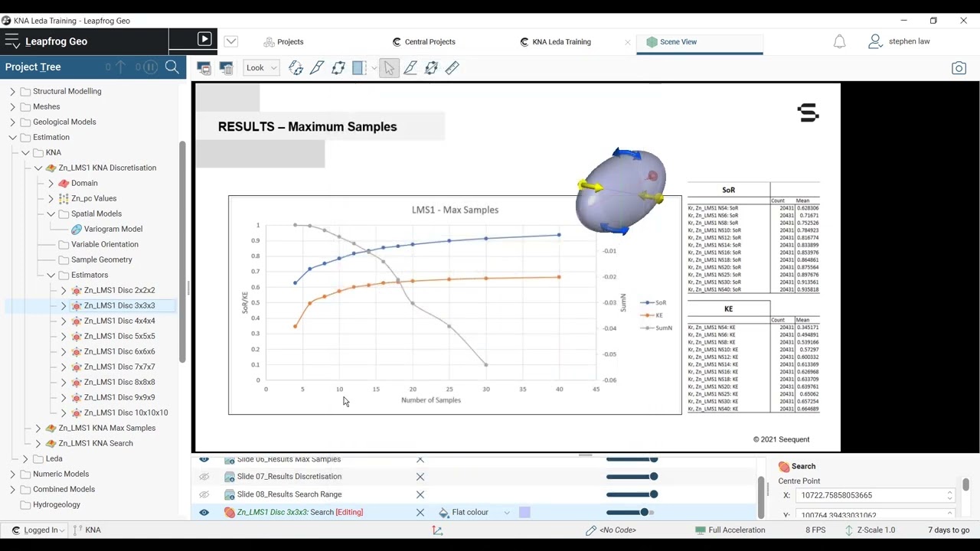Switch to the KNA Leda Training tab

pos(555,42)
